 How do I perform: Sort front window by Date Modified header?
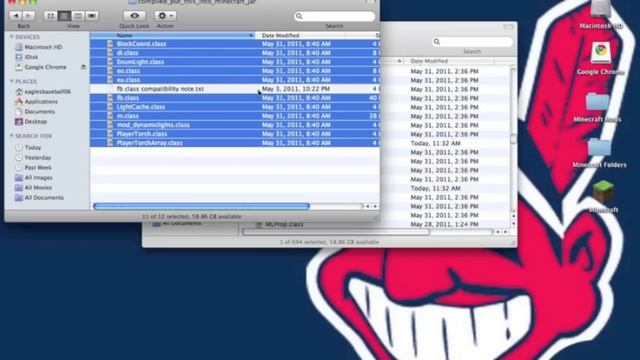300,36
